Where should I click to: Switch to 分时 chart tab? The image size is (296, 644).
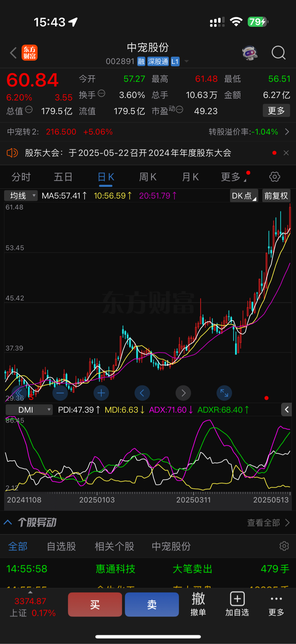21,177
